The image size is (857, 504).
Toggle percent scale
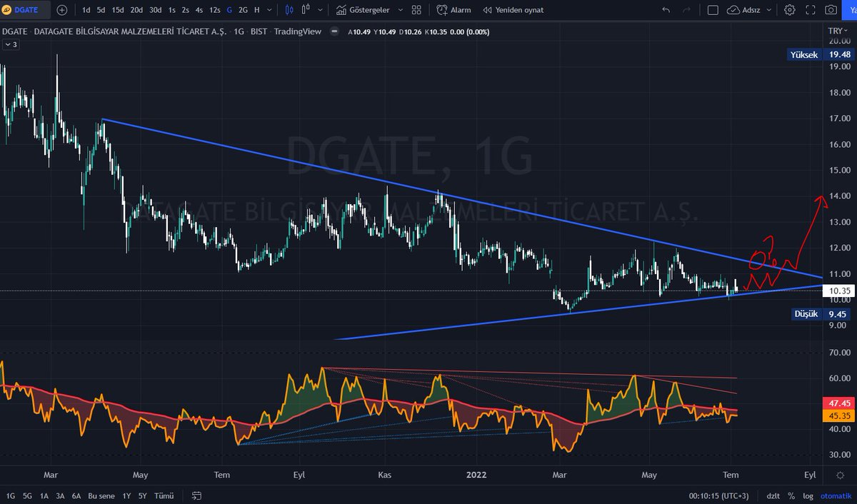[791, 495]
